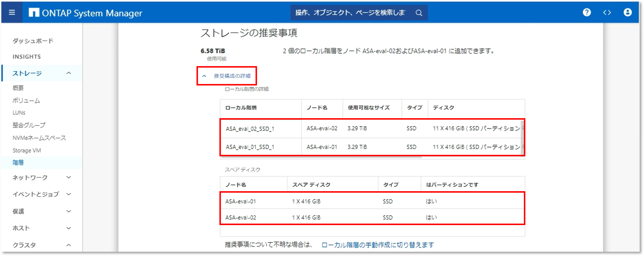The width and height of the screenshot is (644, 256).
Task: Select 整合グループ in sidebar
Action: click(x=29, y=125)
